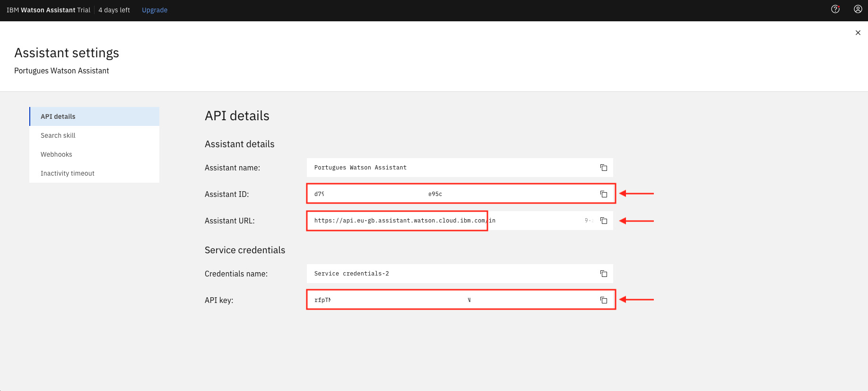Open the help icon in top bar
The height and width of the screenshot is (391, 868).
835,9
